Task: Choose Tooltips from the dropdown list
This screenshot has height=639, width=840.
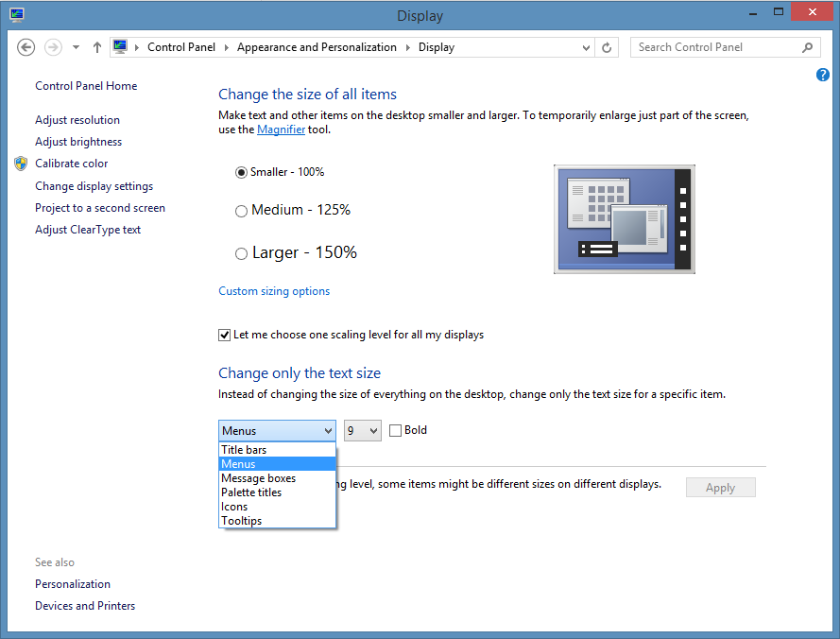Action: (242, 521)
